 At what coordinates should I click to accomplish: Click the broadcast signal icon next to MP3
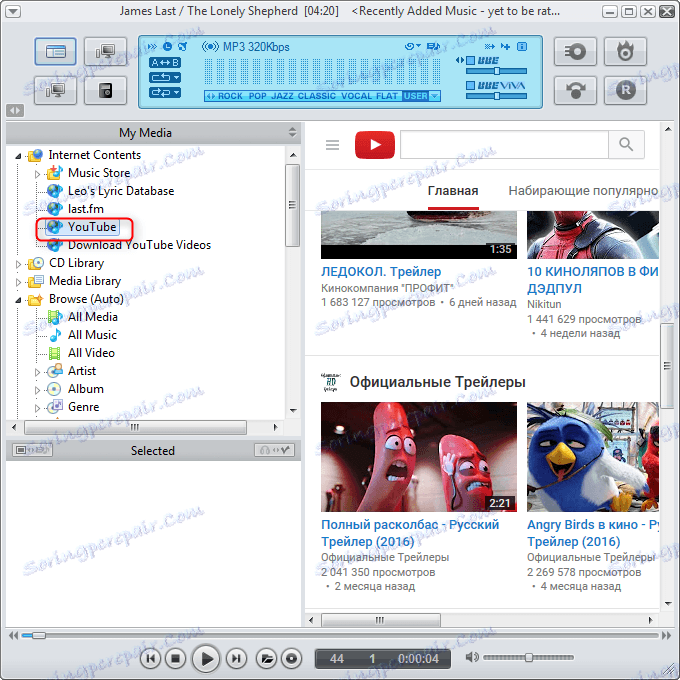coord(210,46)
